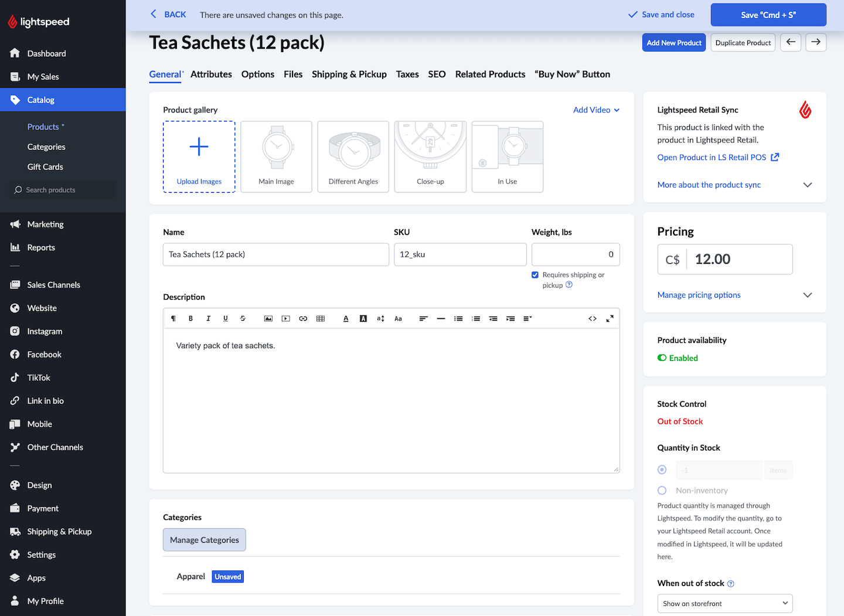Toggle Requires shipping or pickup checkbox
This screenshot has height=616, width=844.
pos(535,275)
